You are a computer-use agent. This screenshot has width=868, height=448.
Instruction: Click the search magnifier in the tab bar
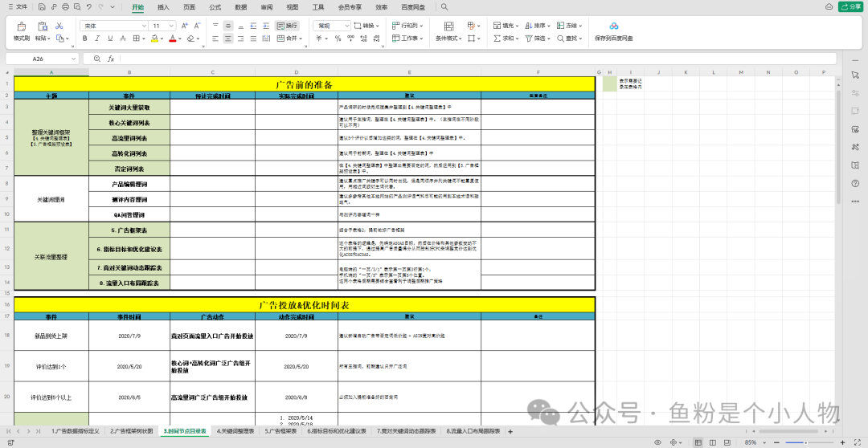point(444,7)
